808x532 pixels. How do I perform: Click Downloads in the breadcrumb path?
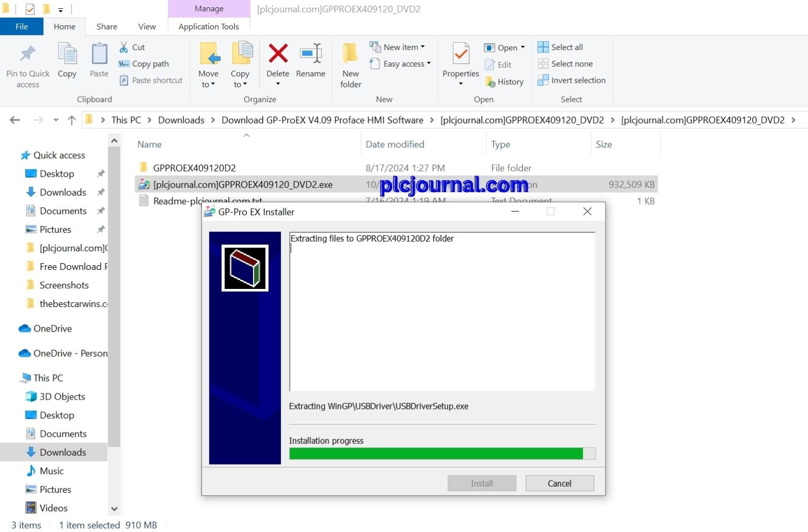[181, 120]
